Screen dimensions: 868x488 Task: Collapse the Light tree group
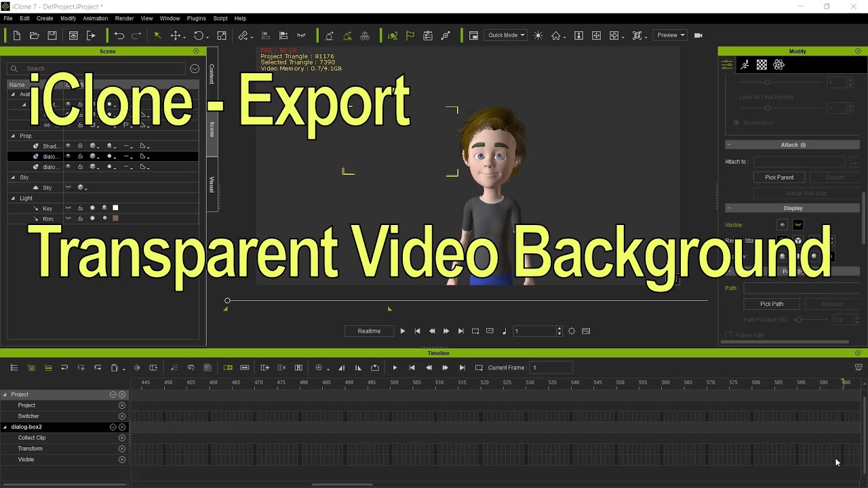12,198
